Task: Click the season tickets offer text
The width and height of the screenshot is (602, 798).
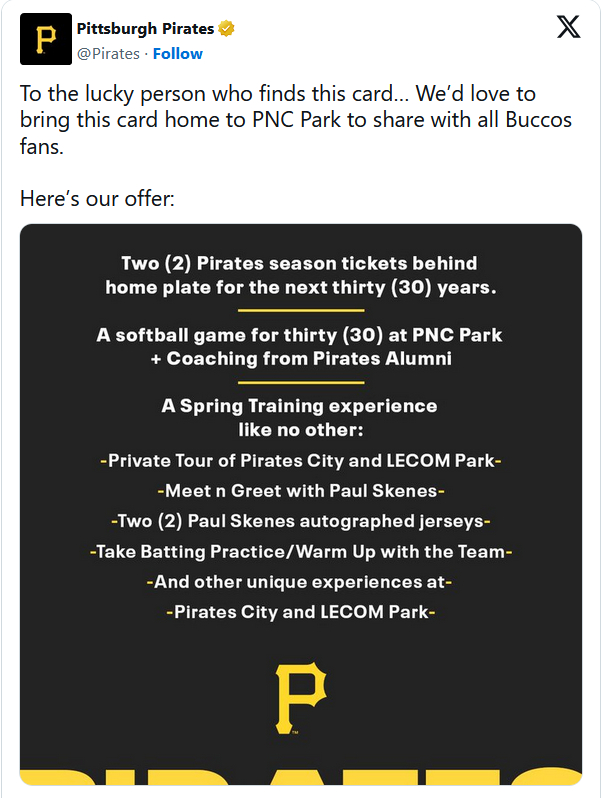Action: click(300, 275)
